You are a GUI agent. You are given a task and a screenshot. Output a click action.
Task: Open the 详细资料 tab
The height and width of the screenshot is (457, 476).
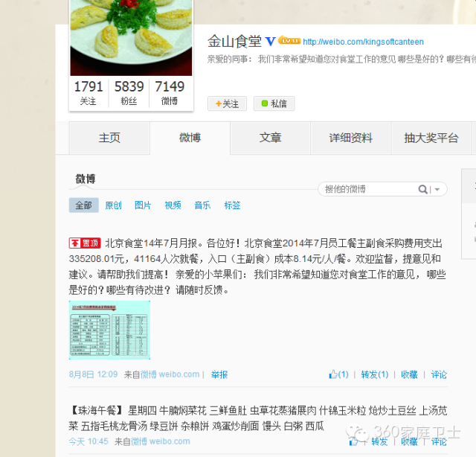pos(350,138)
